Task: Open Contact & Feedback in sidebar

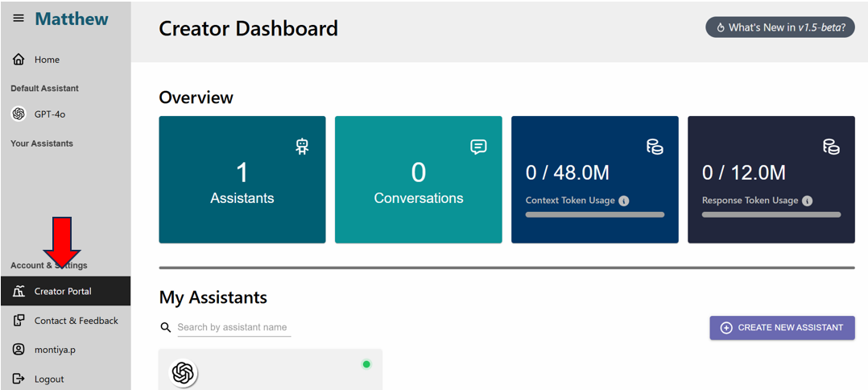Action: 76,321
